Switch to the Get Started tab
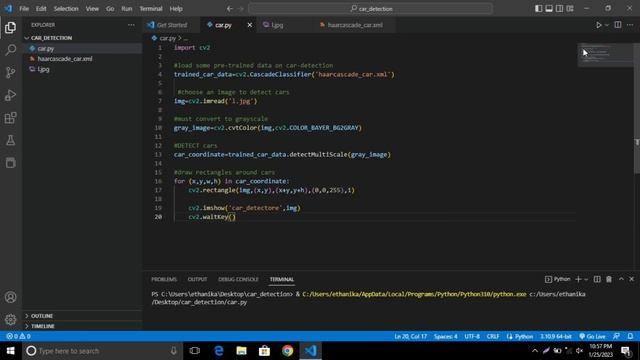Viewport: 640px width, 360px height. pos(171,25)
